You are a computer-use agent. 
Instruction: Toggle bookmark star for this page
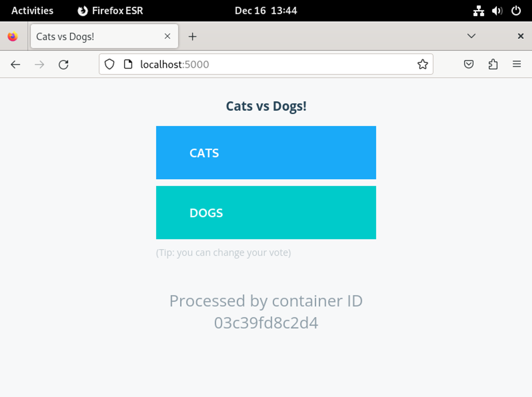tap(423, 64)
